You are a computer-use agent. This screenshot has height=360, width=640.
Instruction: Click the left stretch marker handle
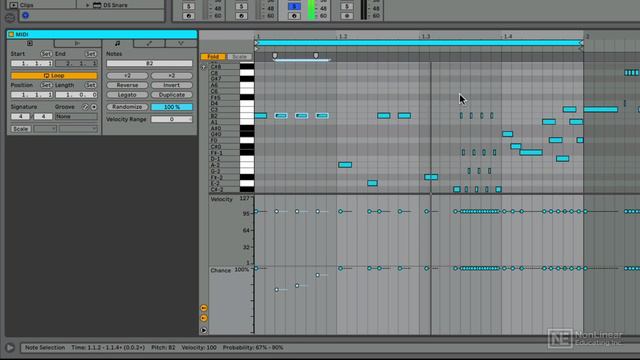point(275,55)
